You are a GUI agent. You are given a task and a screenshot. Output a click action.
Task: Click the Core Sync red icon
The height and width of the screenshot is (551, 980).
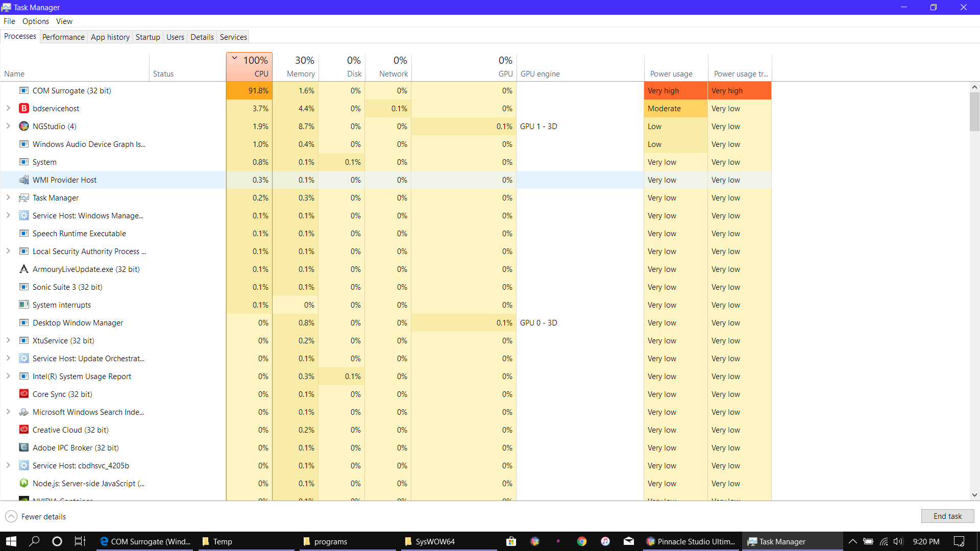pyautogui.click(x=23, y=394)
